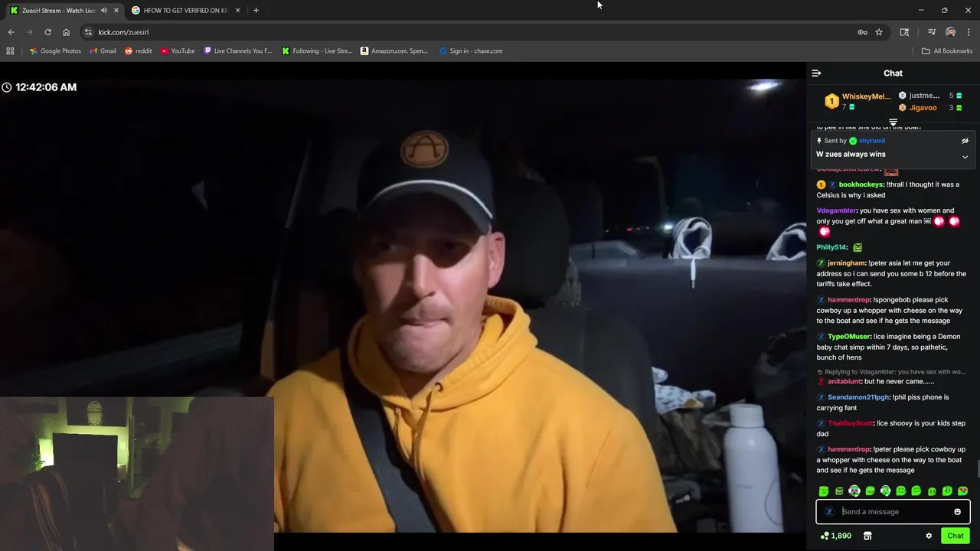
Task: Collapse the chat panel with the arrow icon
Action: point(816,73)
